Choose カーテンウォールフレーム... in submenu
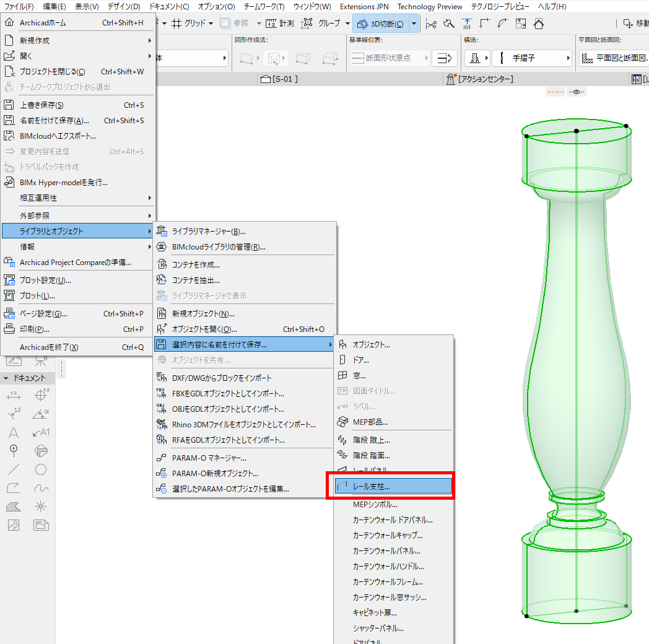The image size is (649, 644). [393, 582]
